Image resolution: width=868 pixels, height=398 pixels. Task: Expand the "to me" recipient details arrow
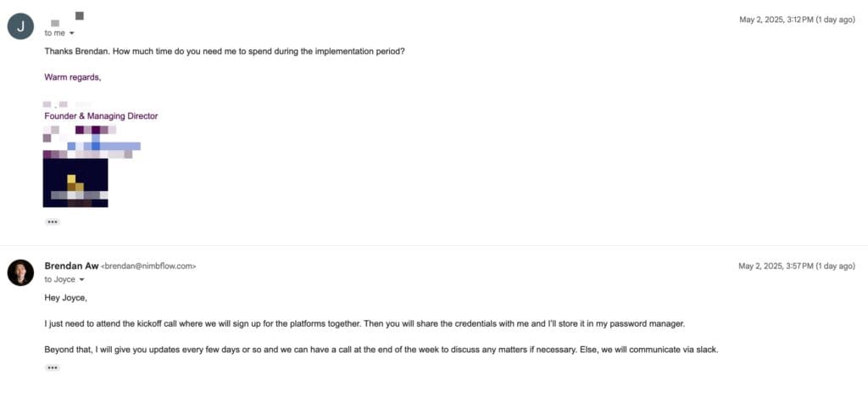(72, 33)
